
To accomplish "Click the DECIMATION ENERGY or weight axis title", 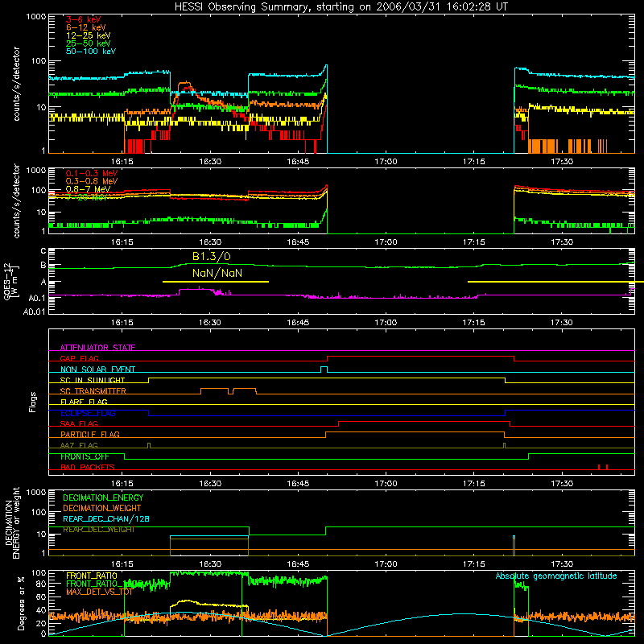I will pos(12,522).
